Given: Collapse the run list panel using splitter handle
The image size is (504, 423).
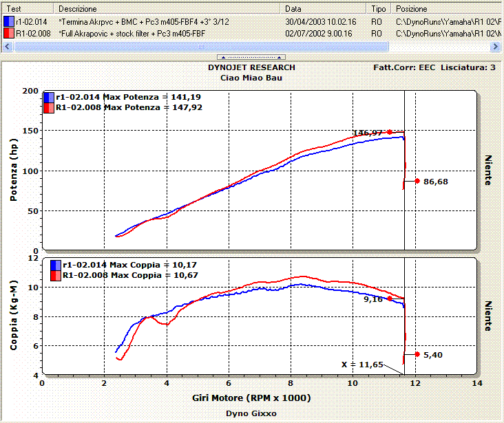Looking at the screenshot, I should [251, 56].
